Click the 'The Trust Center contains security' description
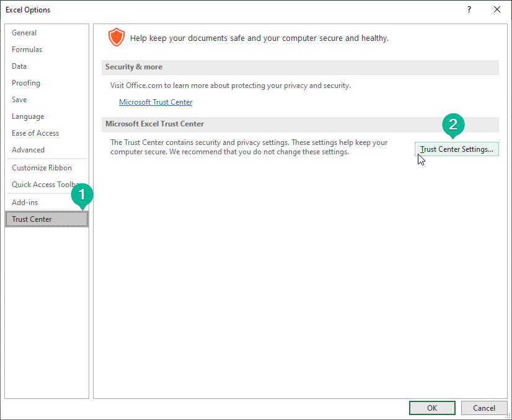The image size is (512, 420). pyautogui.click(x=249, y=147)
